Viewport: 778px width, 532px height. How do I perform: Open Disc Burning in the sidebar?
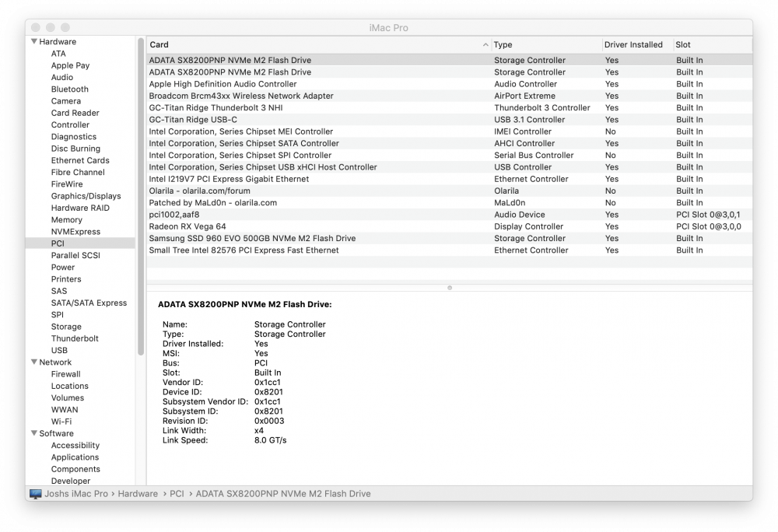[75, 149]
